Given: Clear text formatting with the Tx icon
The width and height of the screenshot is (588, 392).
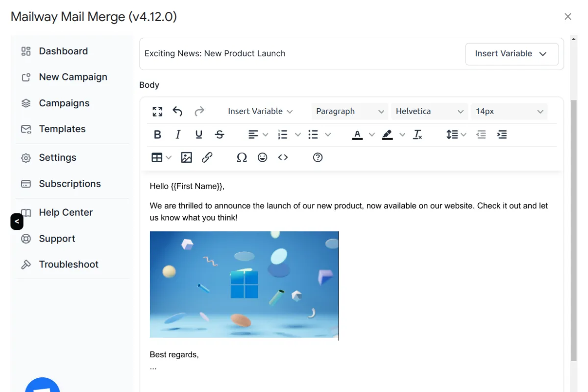Looking at the screenshot, I should [417, 134].
